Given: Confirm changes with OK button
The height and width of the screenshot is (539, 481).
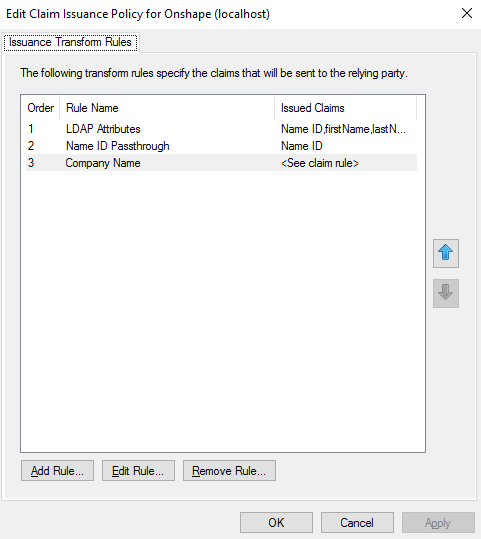Looking at the screenshot, I should [x=276, y=522].
